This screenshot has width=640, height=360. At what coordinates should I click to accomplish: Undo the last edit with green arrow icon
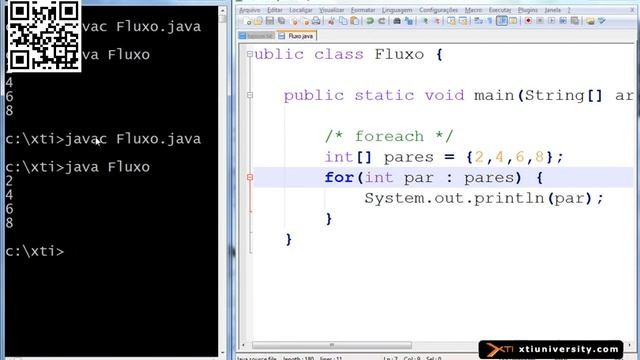(x=370, y=21)
